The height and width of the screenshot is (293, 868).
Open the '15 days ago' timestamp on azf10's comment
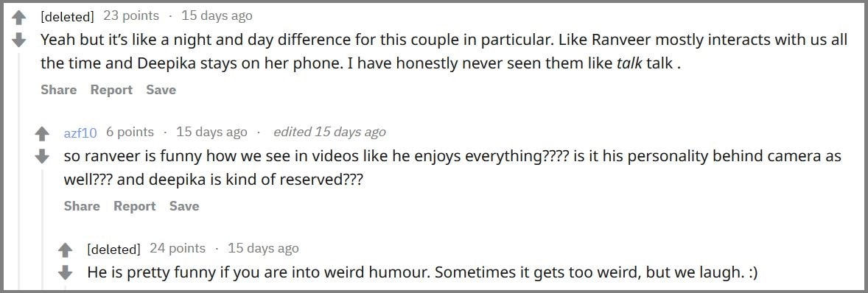pyautogui.click(x=211, y=132)
